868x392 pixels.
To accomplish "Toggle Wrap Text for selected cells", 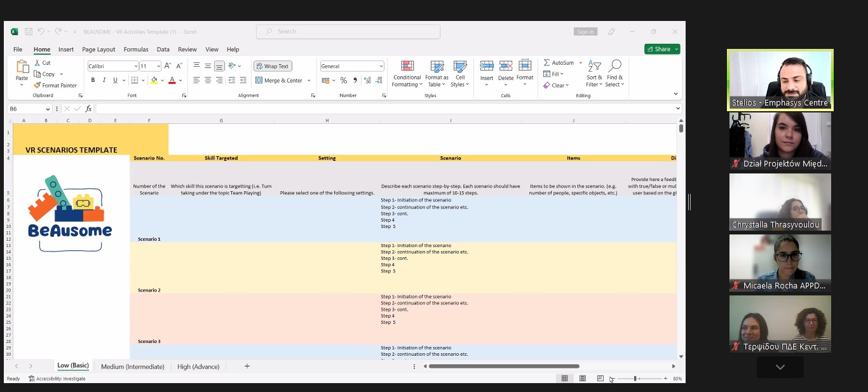I will (x=273, y=66).
